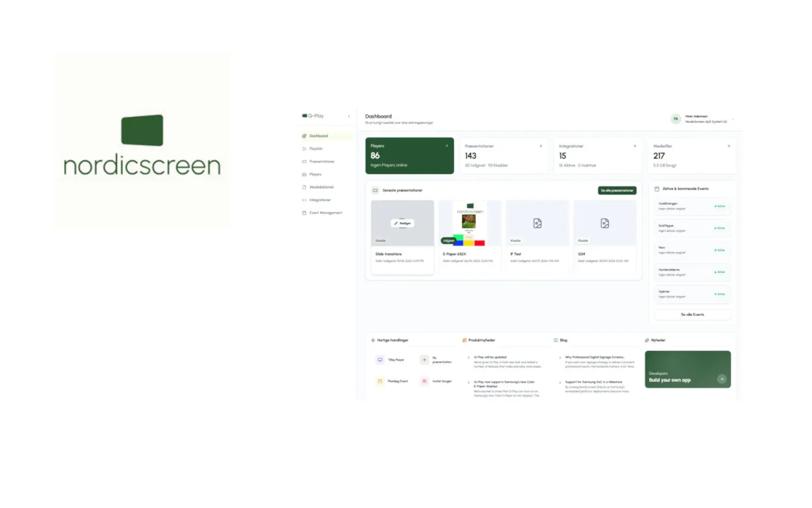Click the arrow on Build your own app banner
812x508 pixels.
point(722,379)
